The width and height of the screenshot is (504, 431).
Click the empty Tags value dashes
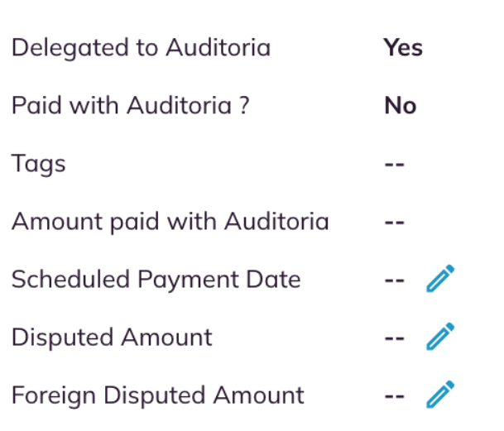pyautogui.click(x=395, y=165)
